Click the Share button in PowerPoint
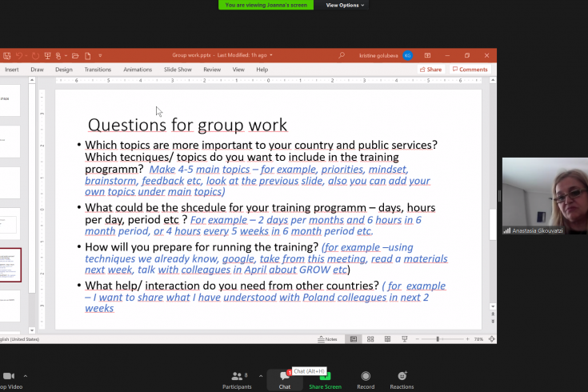Viewport: 588px width, 392px height. pyautogui.click(x=430, y=70)
